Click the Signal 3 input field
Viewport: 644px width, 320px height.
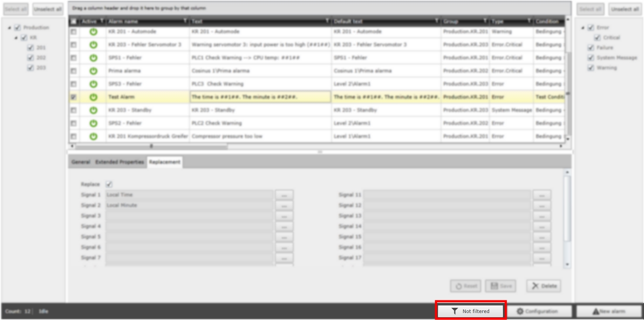tap(189, 216)
